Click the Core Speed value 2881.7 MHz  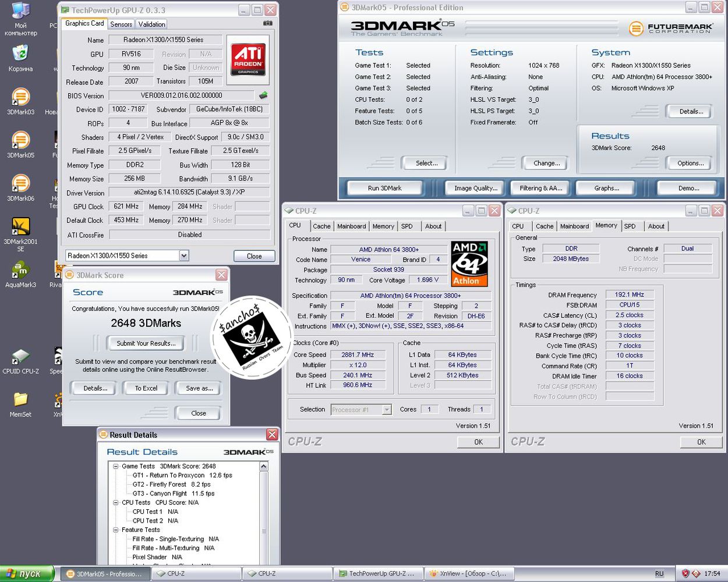point(358,354)
